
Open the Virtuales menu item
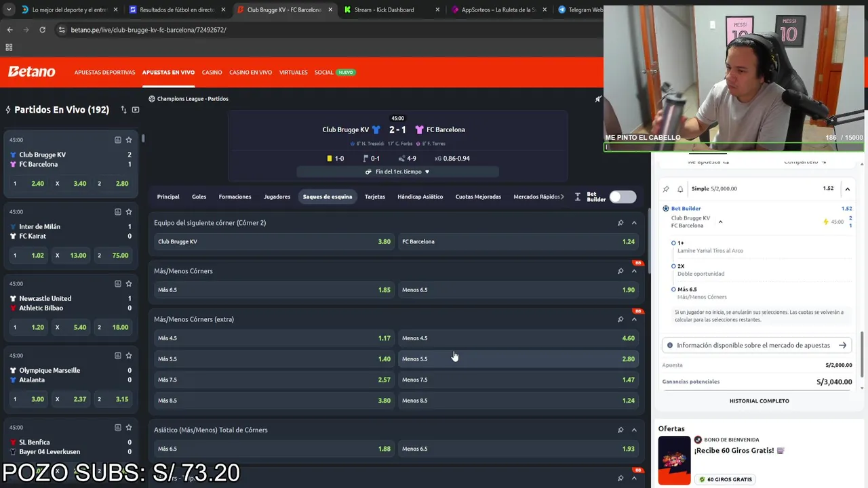click(x=293, y=73)
